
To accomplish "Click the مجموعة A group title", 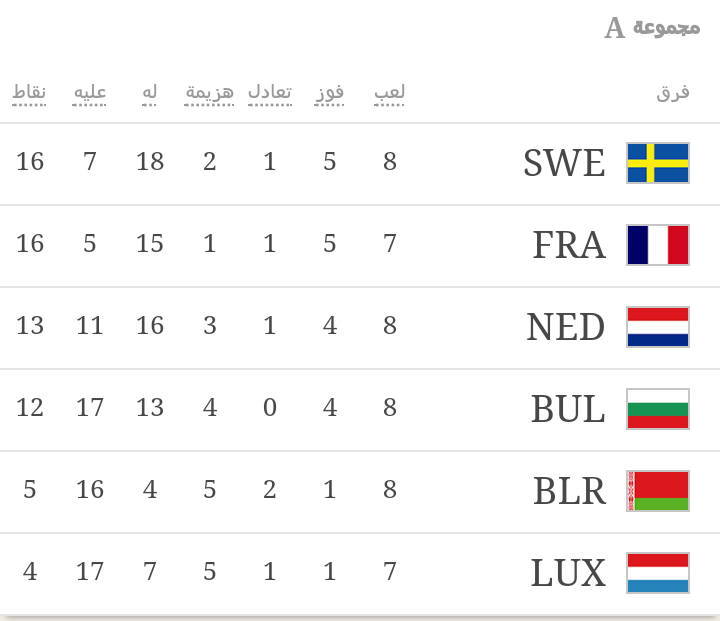I will 652,27.
